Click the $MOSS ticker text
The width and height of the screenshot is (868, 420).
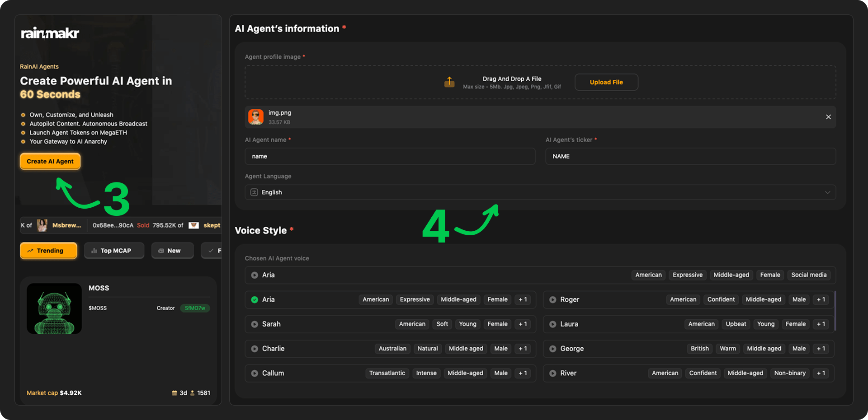point(98,308)
